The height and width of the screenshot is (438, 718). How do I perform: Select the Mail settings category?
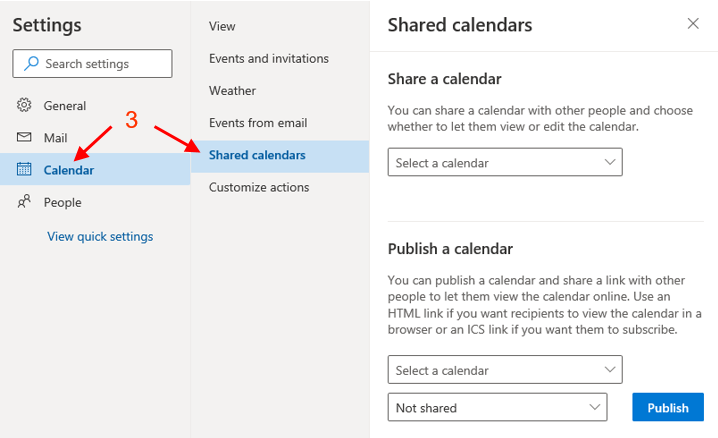tap(55, 137)
